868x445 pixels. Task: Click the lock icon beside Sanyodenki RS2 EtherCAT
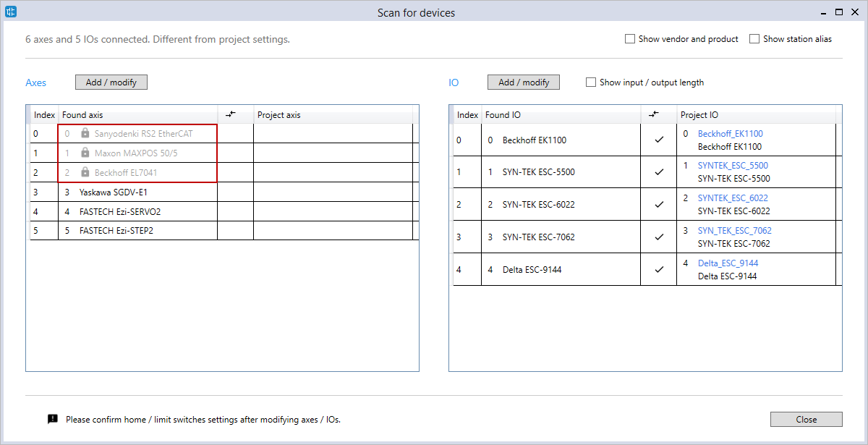pos(85,133)
